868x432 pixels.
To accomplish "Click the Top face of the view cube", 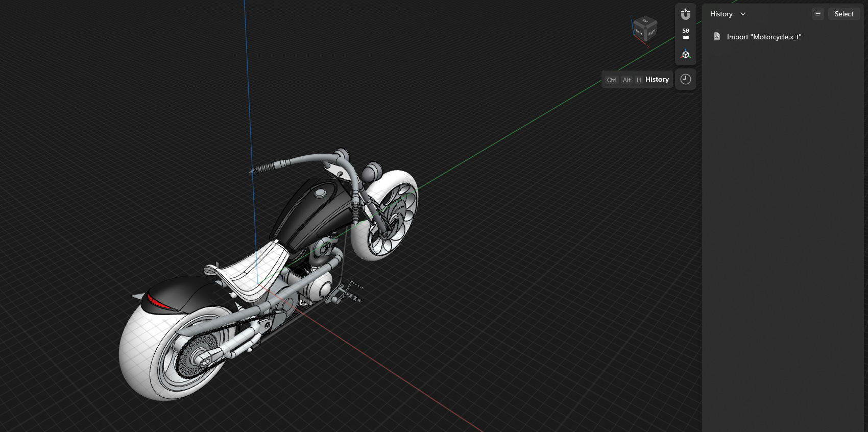I will pos(645,21).
